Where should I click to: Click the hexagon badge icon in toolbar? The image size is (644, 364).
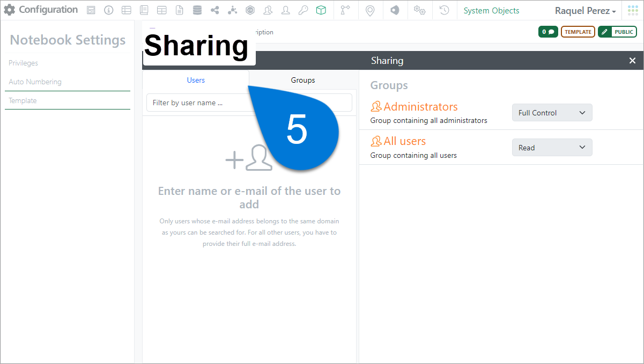click(250, 10)
